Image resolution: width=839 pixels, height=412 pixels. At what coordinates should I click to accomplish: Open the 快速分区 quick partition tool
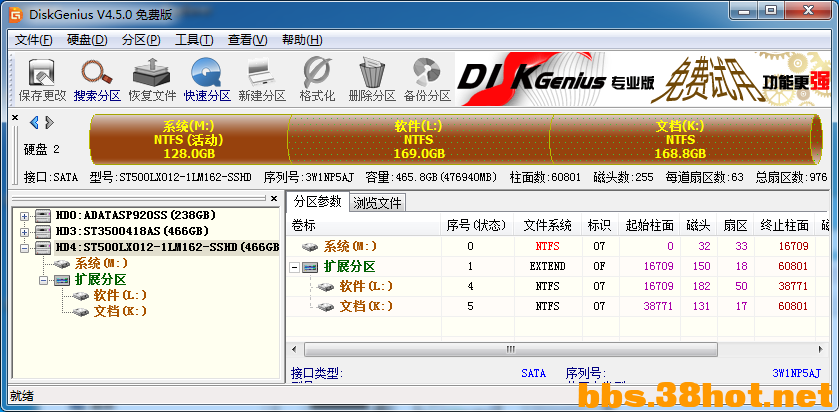(x=207, y=73)
